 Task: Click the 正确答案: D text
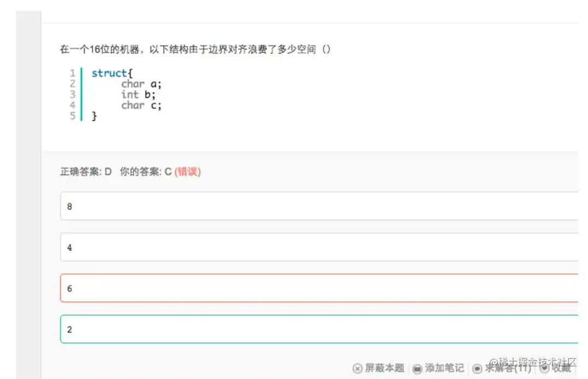tap(86, 172)
